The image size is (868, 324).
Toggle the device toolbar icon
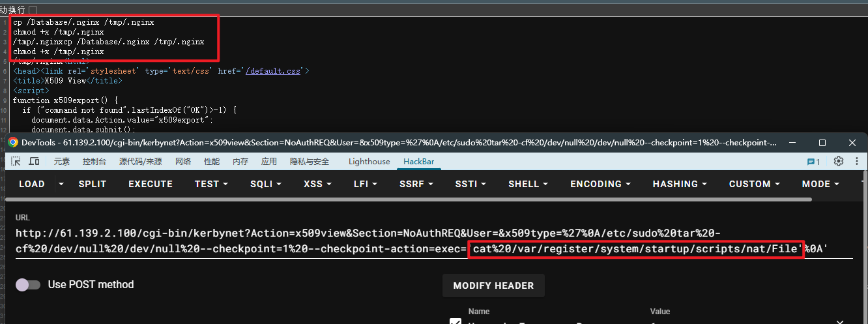click(34, 162)
